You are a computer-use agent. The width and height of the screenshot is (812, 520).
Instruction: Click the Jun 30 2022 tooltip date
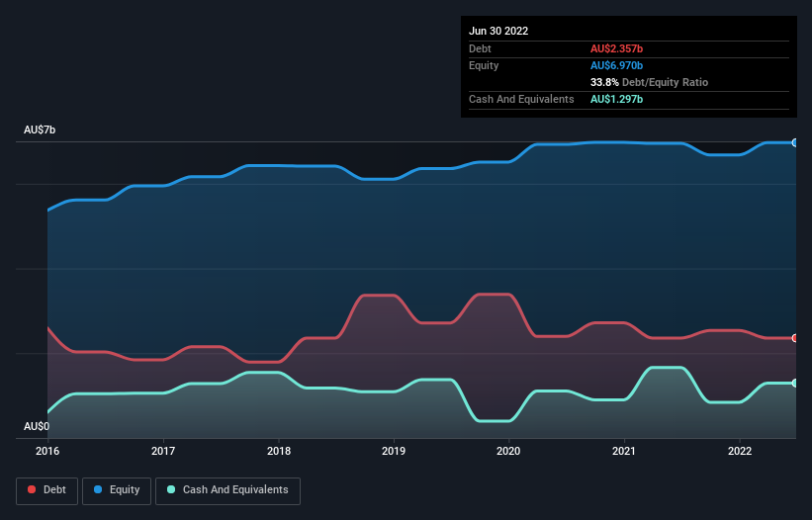click(x=498, y=31)
